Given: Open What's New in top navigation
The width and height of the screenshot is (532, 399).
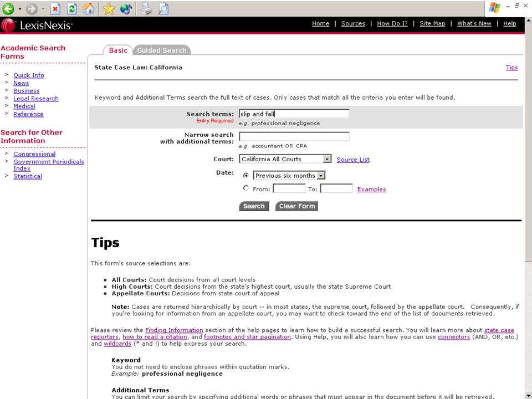Looking at the screenshot, I should [474, 23].
